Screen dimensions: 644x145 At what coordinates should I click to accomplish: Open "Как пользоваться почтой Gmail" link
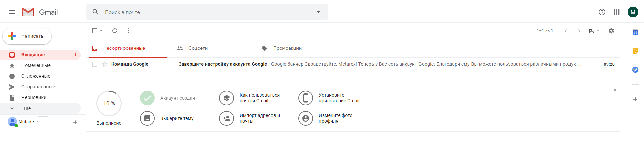tap(259, 98)
